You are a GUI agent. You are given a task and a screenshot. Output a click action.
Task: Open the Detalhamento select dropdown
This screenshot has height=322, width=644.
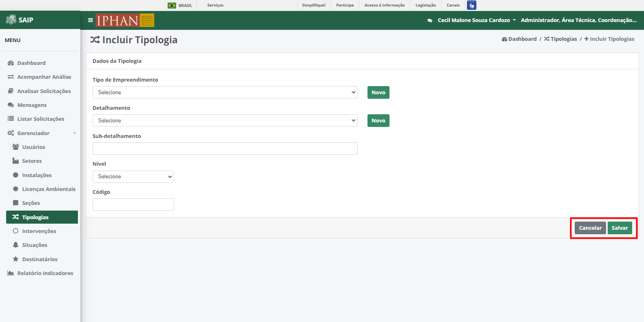(x=225, y=120)
